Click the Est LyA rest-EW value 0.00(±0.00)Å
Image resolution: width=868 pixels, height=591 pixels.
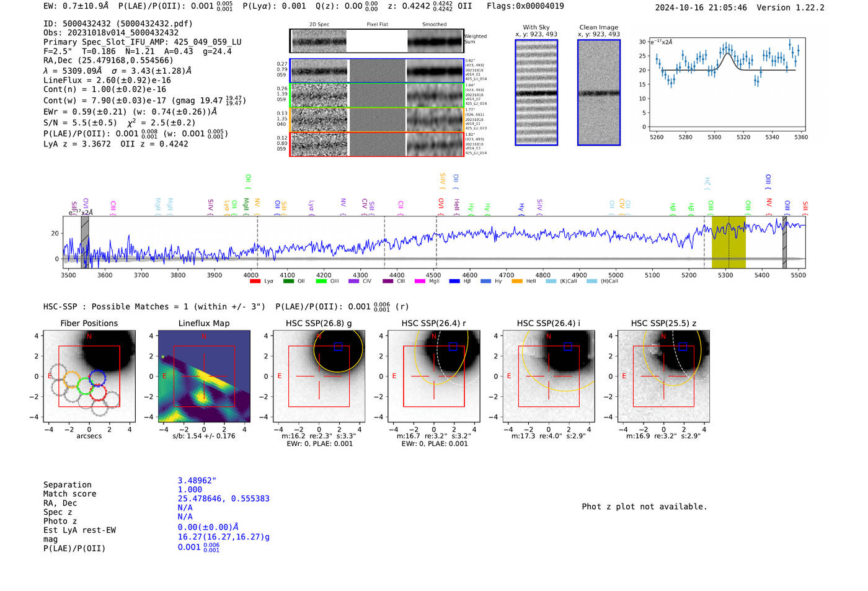point(208,527)
